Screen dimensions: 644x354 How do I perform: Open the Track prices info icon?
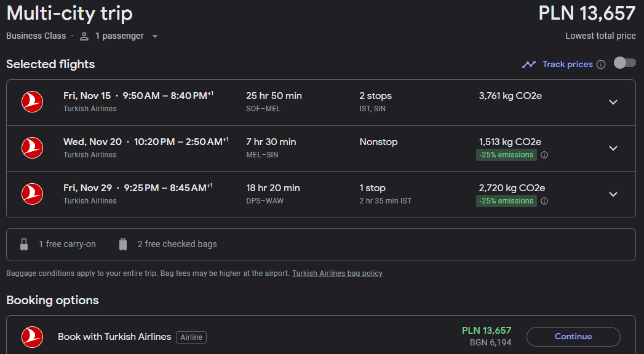coord(601,65)
